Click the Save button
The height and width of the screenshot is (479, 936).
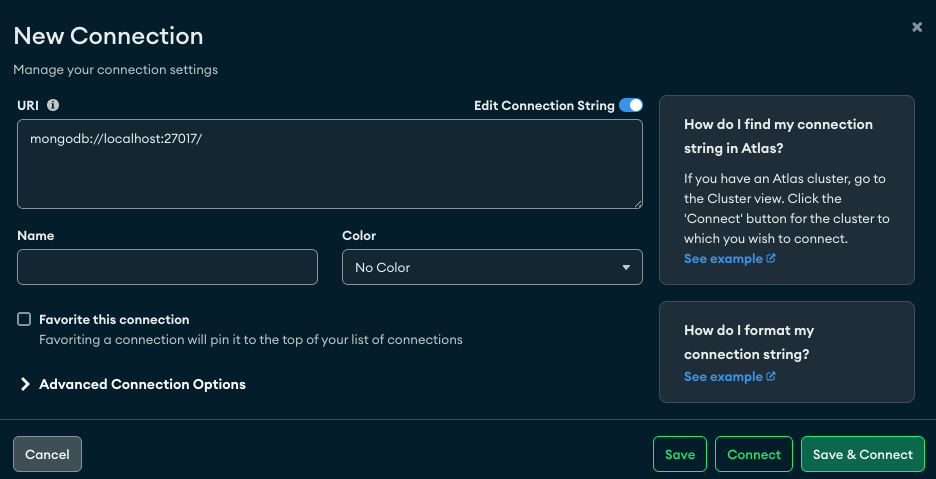pyautogui.click(x=680, y=454)
